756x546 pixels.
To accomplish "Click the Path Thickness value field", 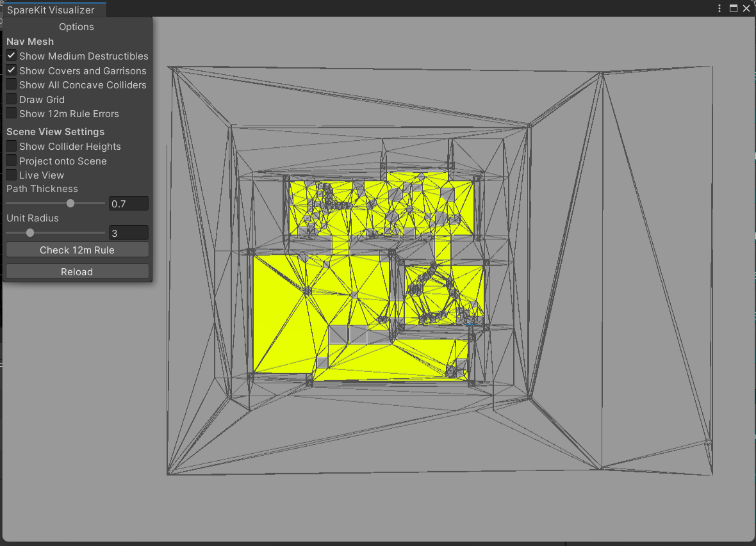I will (x=128, y=204).
